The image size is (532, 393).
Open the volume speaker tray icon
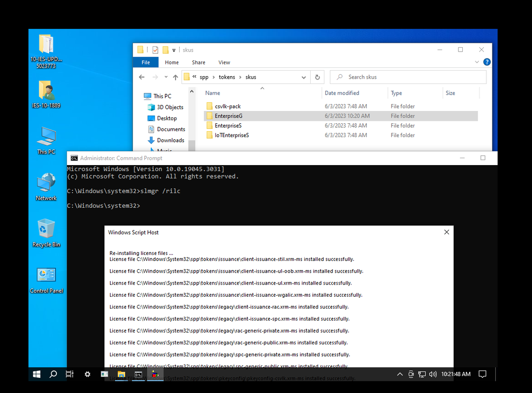point(432,374)
